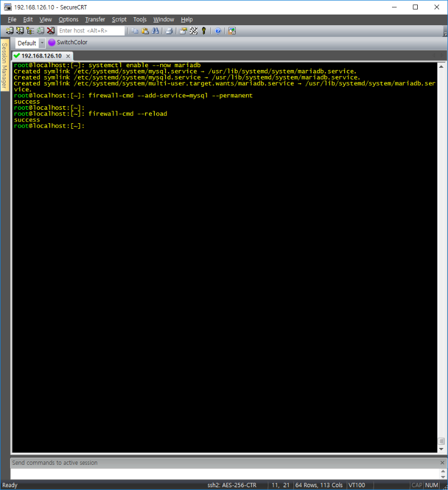Click the key (public key) icon
The image size is (448, 490).
click(204, 31)
